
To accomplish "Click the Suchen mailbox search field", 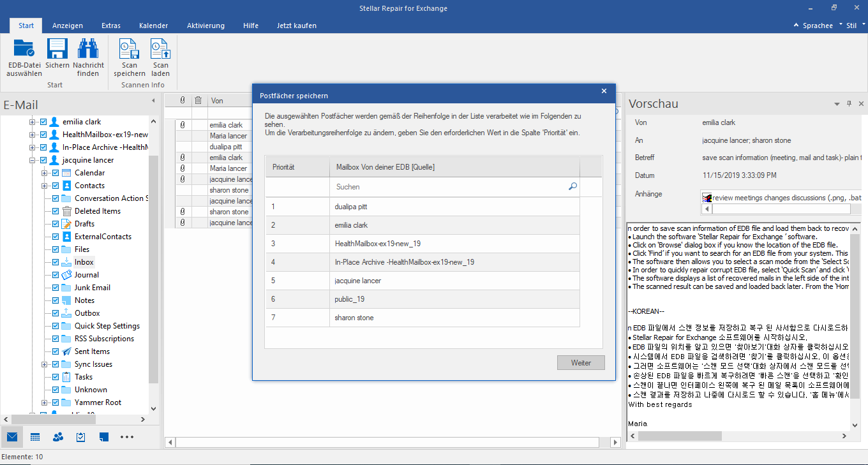I will [447, 187].
